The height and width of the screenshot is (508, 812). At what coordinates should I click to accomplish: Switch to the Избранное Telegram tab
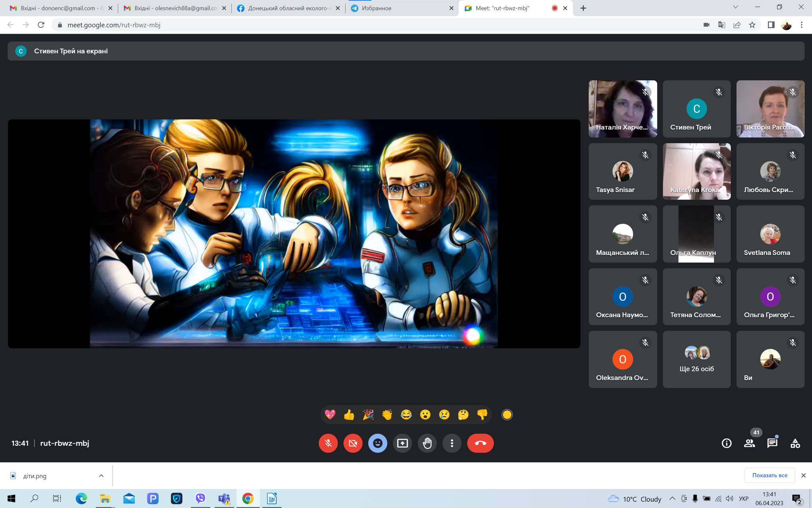(401, 8)
